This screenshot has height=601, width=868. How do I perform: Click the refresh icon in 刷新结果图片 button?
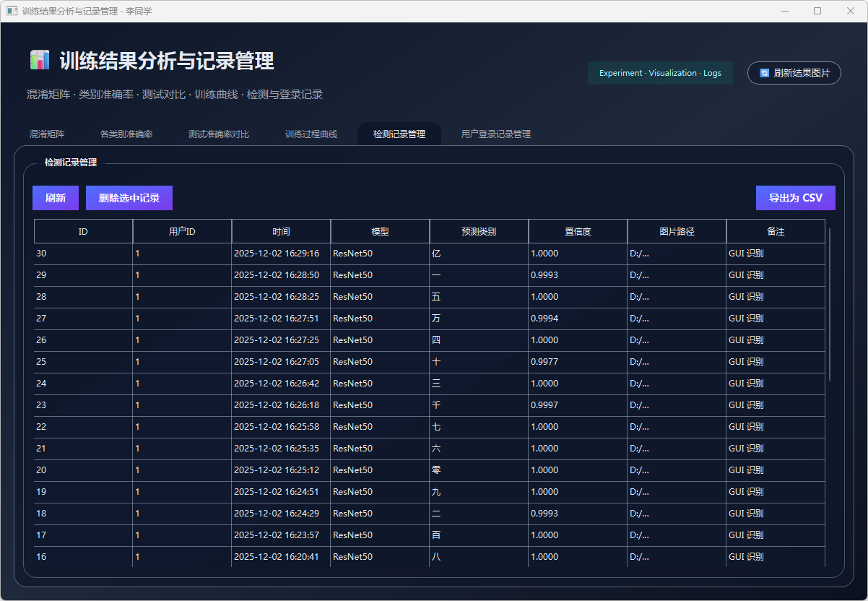click(x=765, y=73)
